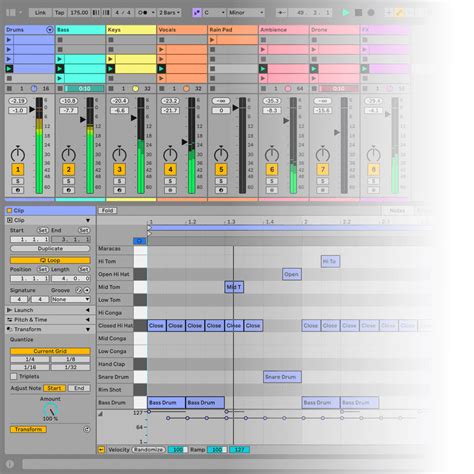Launch the first clip in Drums track
The width and height of the screenshot is (474, 474).
pyautogui.click(x=9, y=40)
